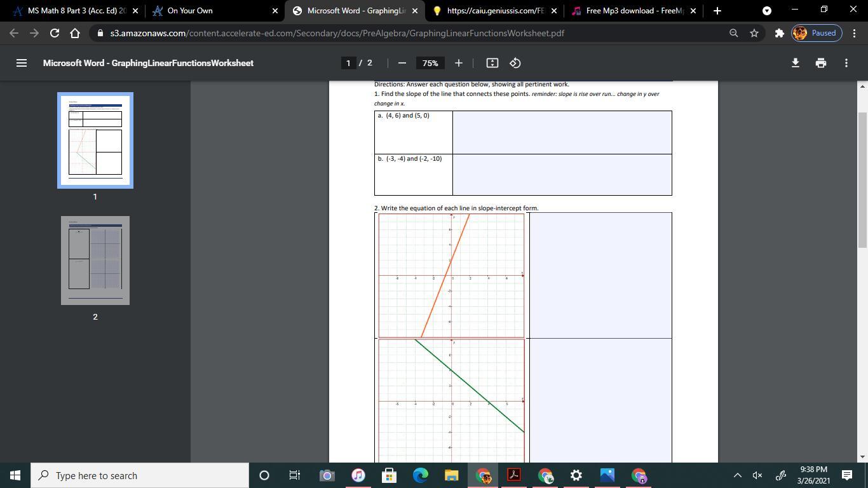Image resolution: width=868 pixels, height=488 pixels.
Task: Download the PDF worksheet
Action: point(795,63)
